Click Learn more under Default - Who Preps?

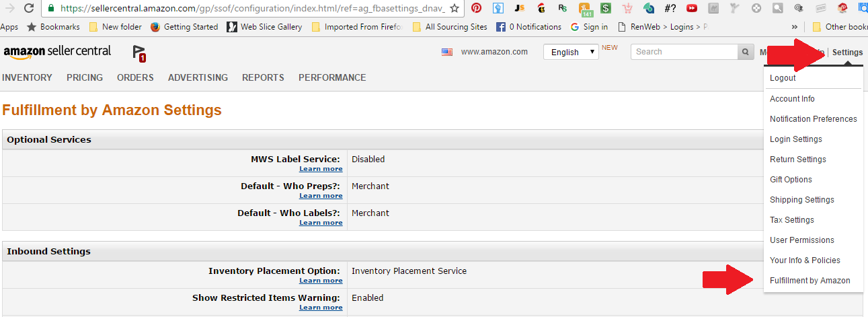(321, 196)
